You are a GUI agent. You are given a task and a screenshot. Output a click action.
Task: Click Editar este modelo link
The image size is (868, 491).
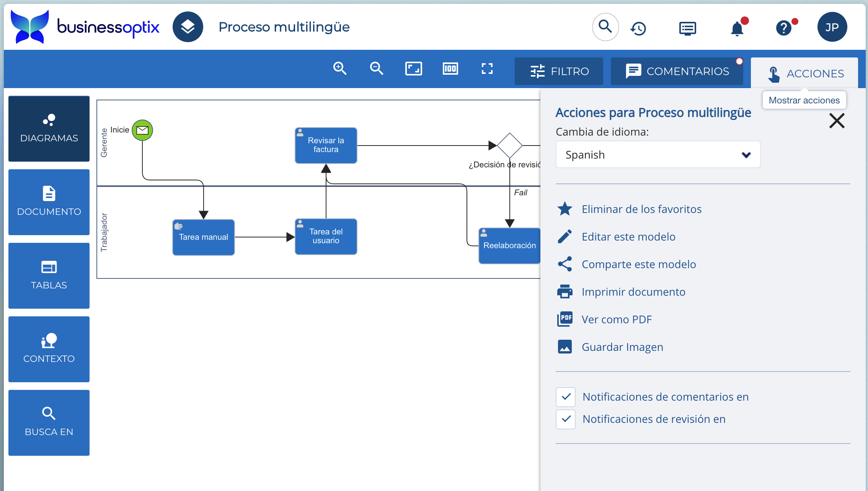click(628, 237)
